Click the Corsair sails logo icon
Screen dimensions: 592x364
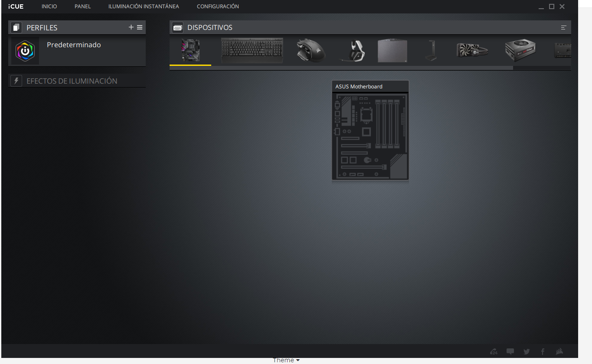click(x=559, y=351)
